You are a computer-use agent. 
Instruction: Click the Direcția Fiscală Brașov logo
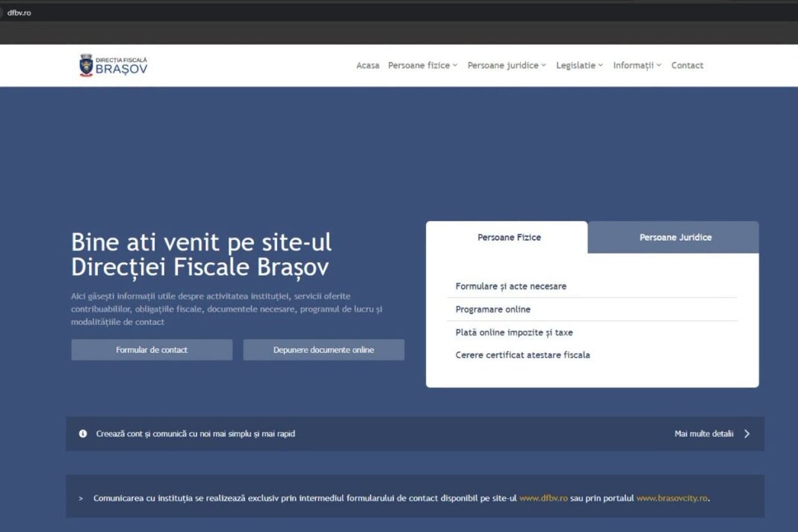(113, 65)
